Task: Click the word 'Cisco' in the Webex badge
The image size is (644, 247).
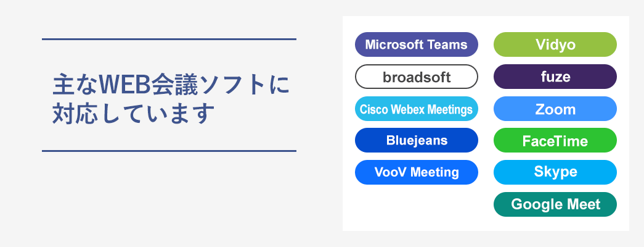Action: (x=373, y=109)
